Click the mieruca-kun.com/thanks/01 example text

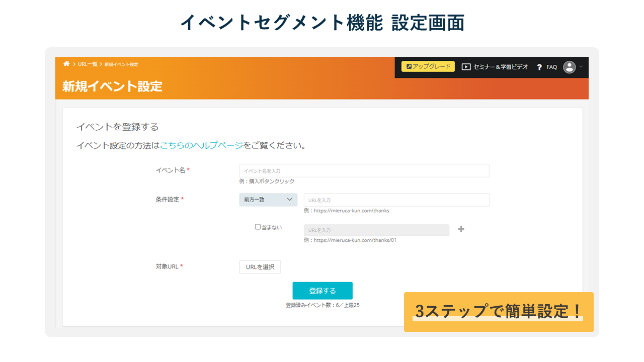pyautogui.click(x=350, y=240)
